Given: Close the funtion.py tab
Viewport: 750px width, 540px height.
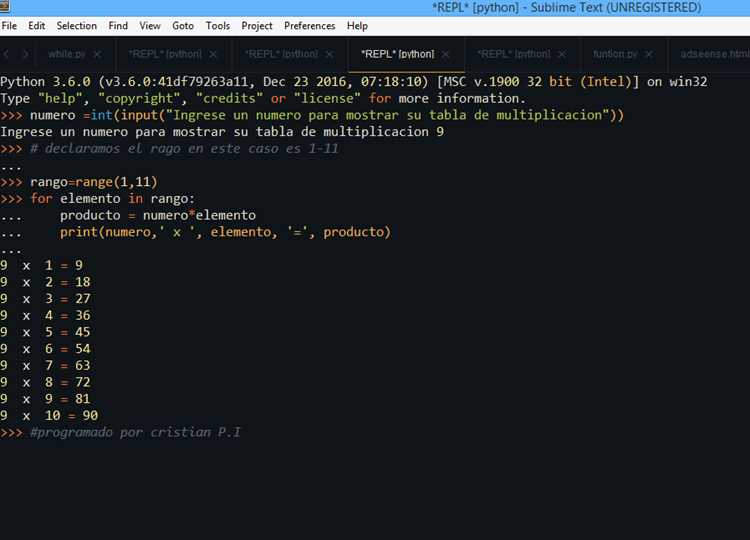Looking at the screenshot, I should click(x=649, y=55).
